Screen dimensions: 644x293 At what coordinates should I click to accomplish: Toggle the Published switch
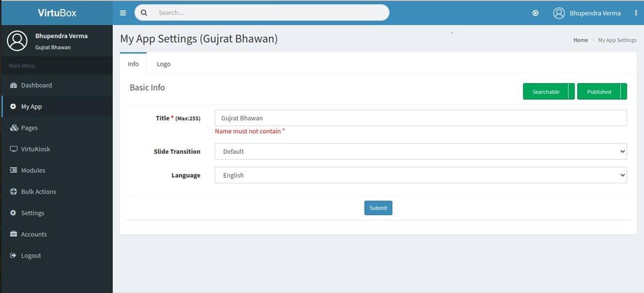(x=602, y=91)
